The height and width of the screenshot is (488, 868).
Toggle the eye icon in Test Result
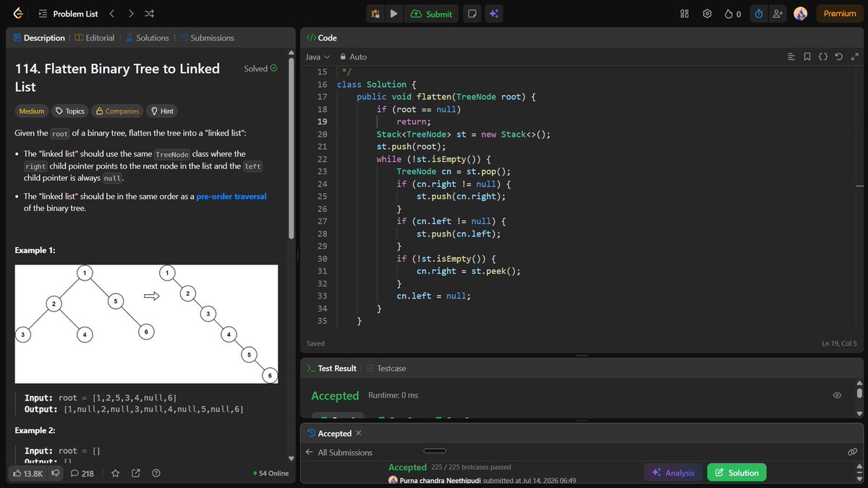[837, 395]
